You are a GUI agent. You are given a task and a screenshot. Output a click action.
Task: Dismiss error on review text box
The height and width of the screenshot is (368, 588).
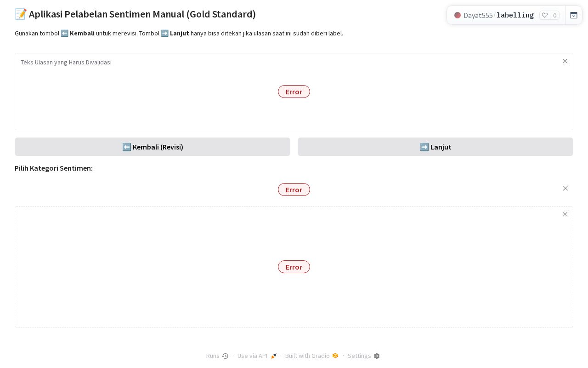[565, 61]
